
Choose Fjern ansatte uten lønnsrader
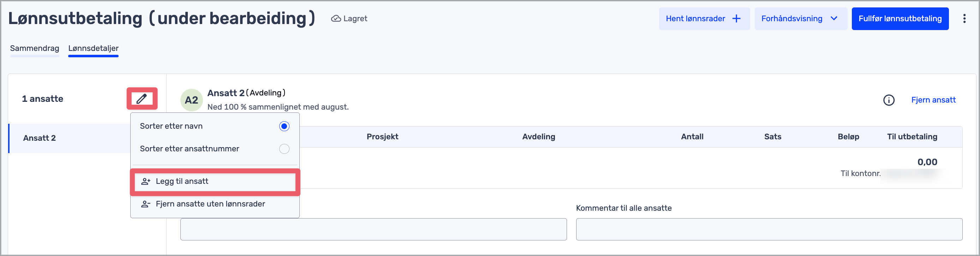coord(210,204)
